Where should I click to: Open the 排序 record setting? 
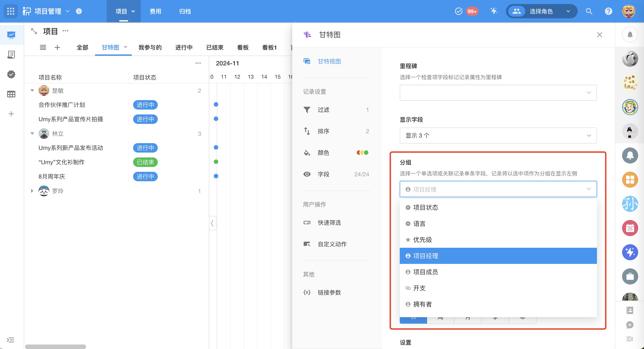point(337,131)
